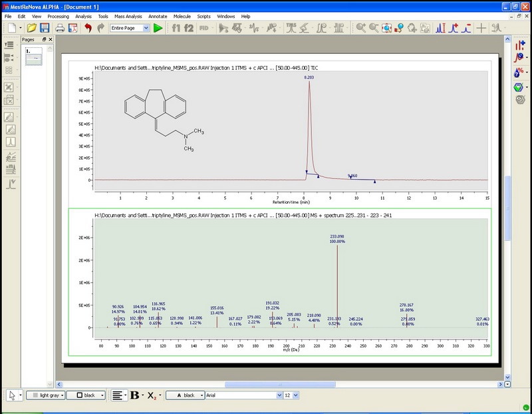Click the f2 toolbar button
This screenshot has height=414, width=532.
188,28
